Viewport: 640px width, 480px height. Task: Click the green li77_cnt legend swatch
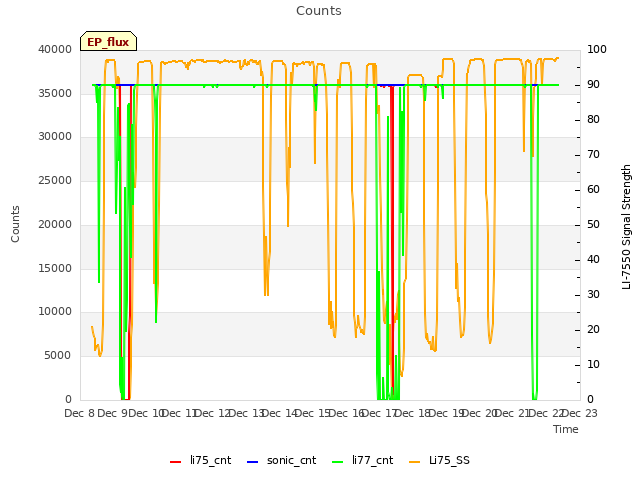[x=338, y=462]
